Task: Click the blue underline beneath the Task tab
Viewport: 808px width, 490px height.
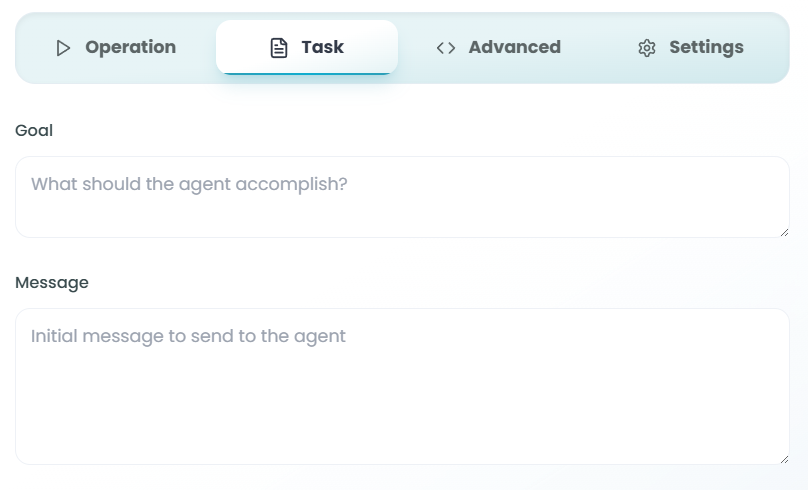Action: point(307,73)
